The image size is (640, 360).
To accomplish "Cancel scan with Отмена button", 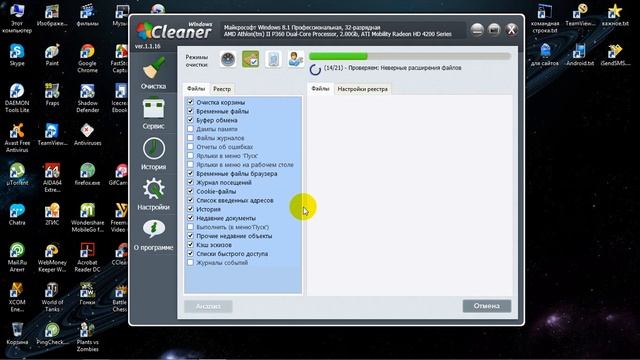I will (487, 306).
